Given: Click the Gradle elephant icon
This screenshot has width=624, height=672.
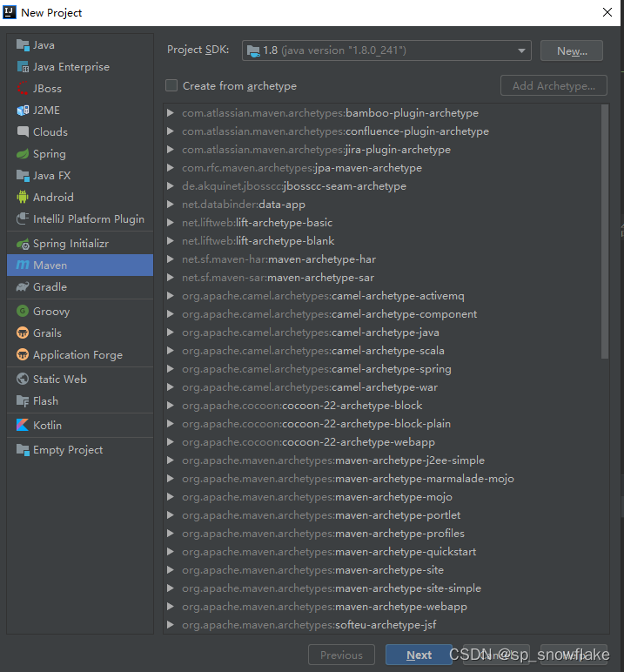Looking at the screenshot, I should [x=23, y=286].
